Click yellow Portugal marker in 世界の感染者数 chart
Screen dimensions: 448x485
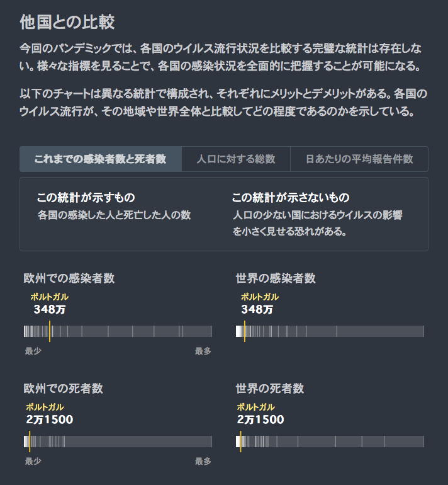pyautogui.click(x=244, y=331)
